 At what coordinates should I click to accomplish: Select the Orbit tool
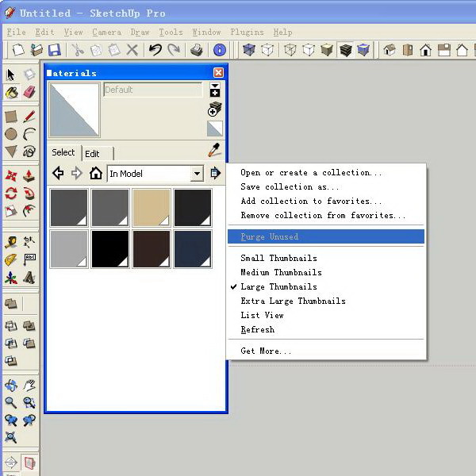[11, 386]
